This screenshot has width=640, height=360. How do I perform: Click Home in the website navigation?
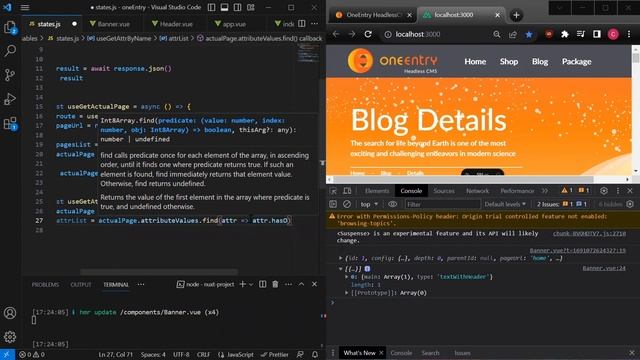pos(475,62)
